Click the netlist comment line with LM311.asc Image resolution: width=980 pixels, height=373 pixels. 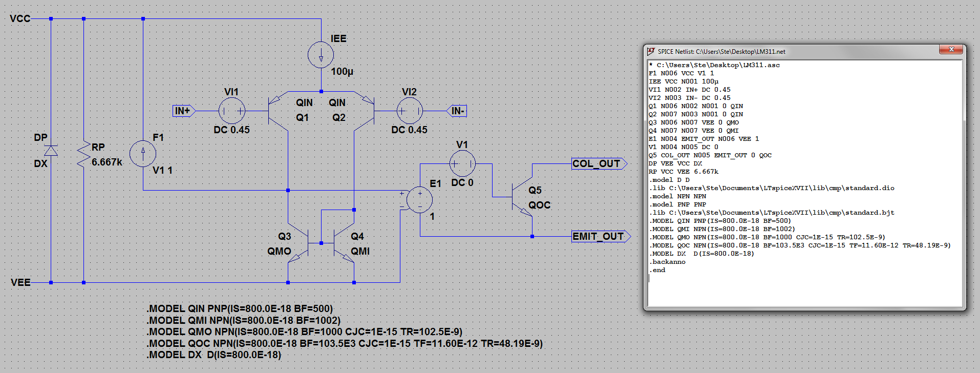(714, 65)
